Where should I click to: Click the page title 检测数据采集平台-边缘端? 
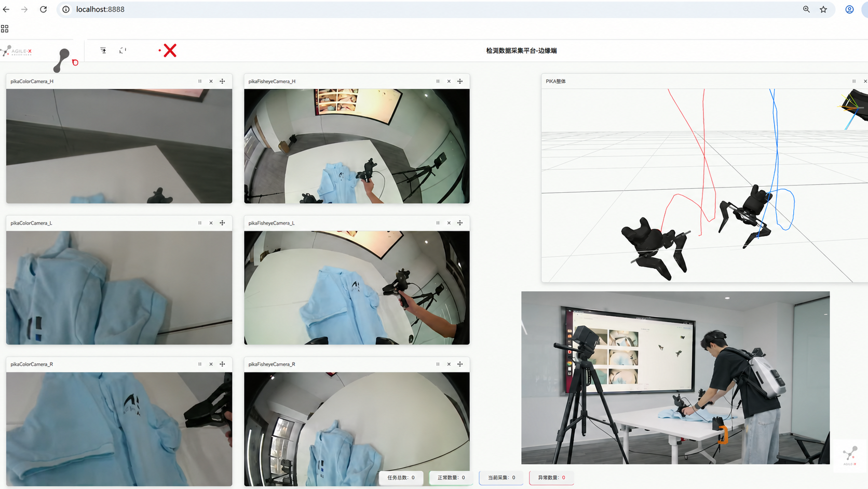coord(521,51)
